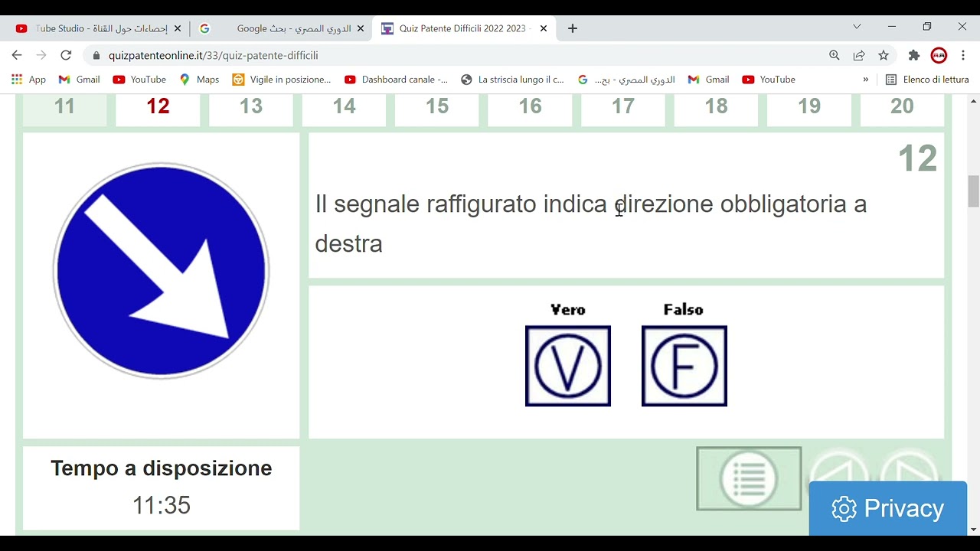Go to question 18
The image size is (980, 551).
coord(717,107)
